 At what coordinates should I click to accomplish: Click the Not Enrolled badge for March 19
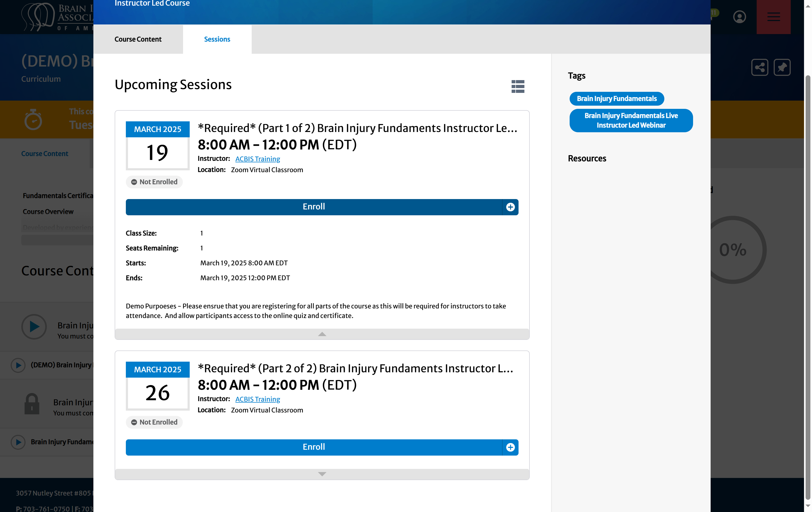click(x=154, y=182)
